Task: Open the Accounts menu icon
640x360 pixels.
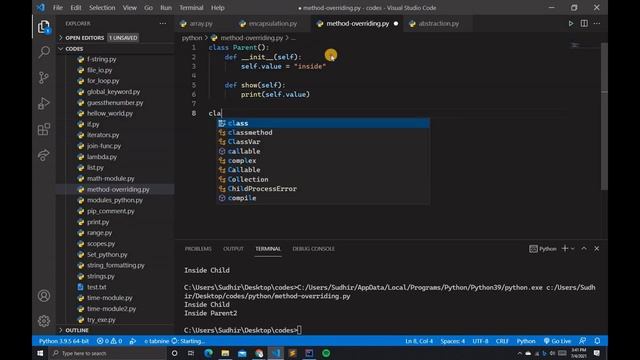Action: (x=44, y=296)
